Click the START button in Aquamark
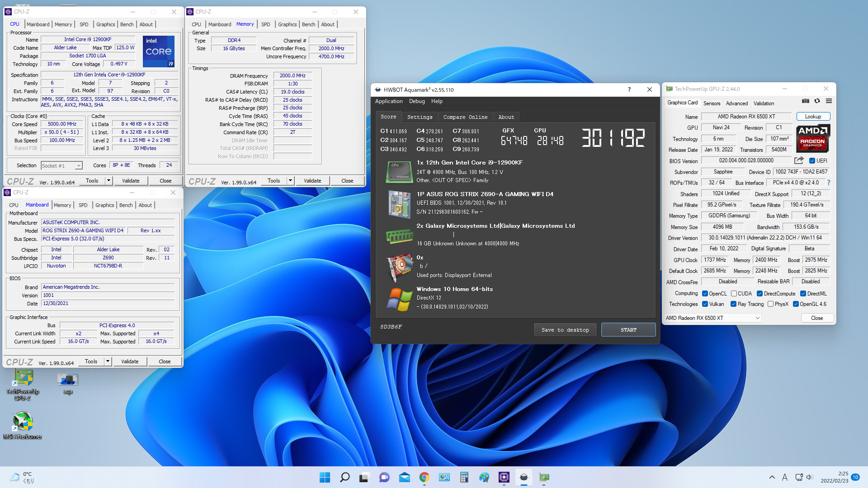868x488 pixels. (628, 330)
